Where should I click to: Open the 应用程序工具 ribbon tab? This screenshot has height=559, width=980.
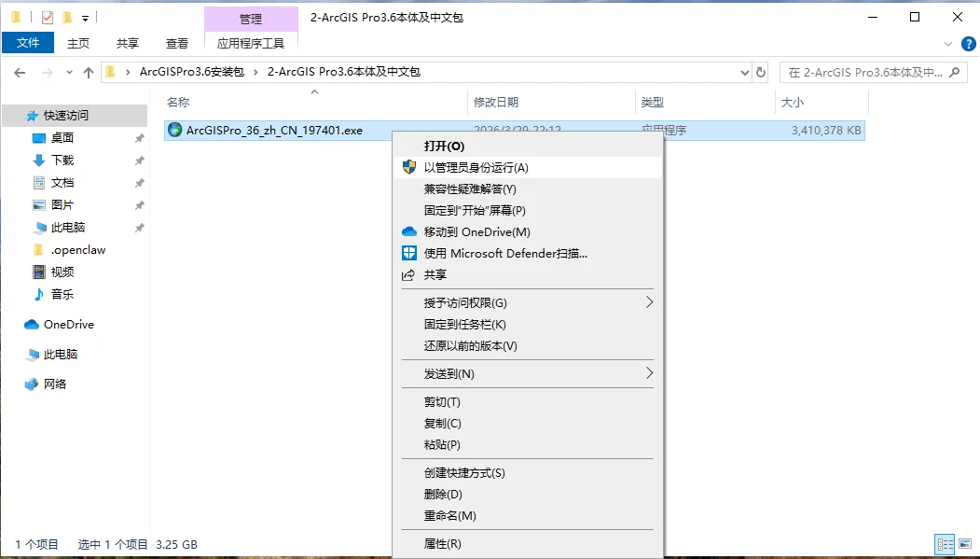[251, 43]
